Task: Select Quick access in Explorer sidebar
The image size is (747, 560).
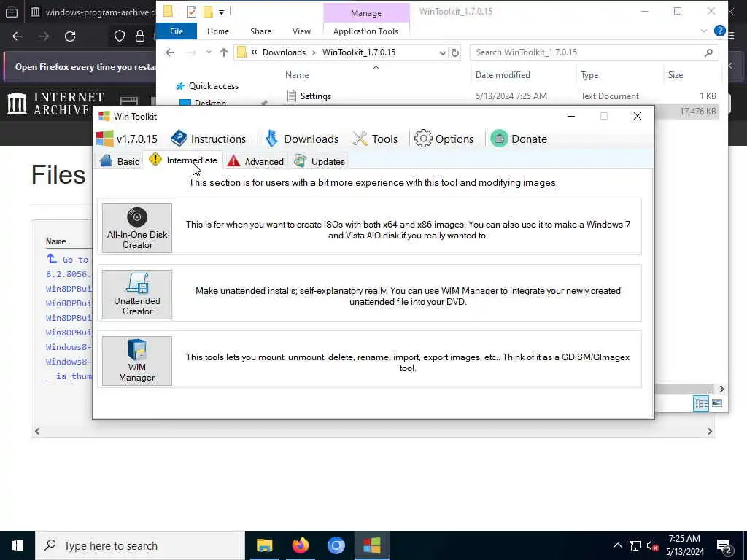Action: [214, 86]
